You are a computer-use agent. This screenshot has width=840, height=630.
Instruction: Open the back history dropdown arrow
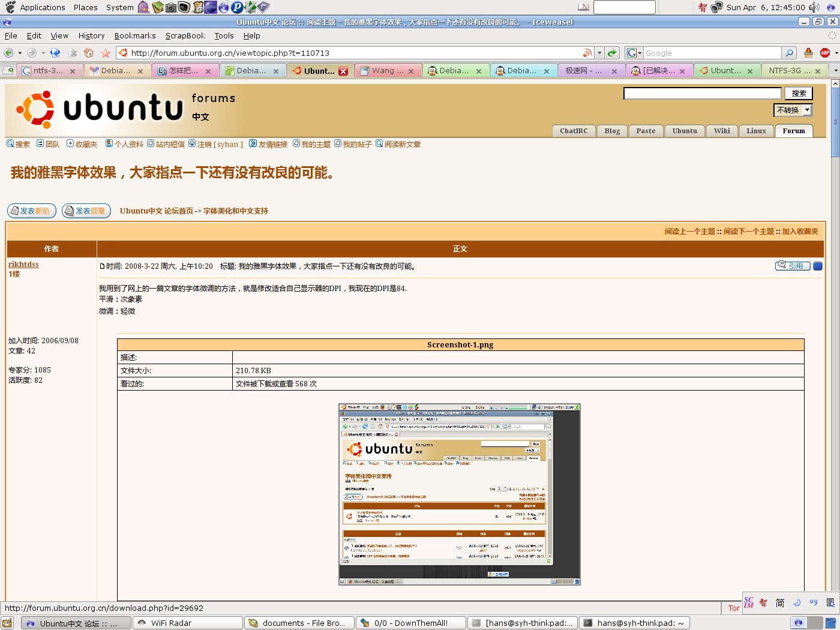(20, 53)
